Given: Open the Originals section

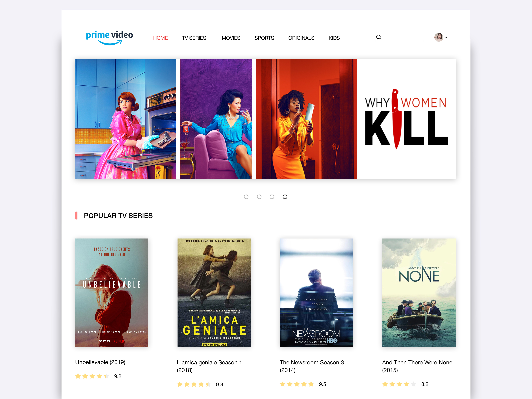Looking at the screenshot, I should [x=301, y=38].
